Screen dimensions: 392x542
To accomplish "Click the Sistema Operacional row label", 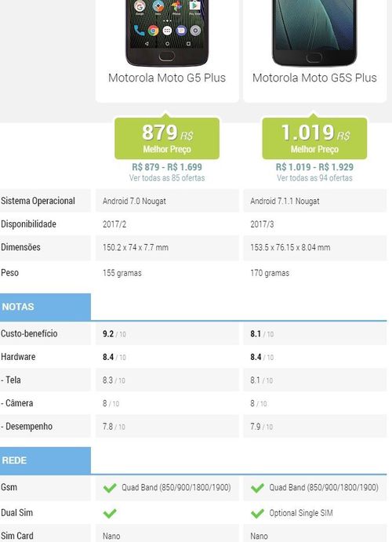I will click(x=38, y=201).
